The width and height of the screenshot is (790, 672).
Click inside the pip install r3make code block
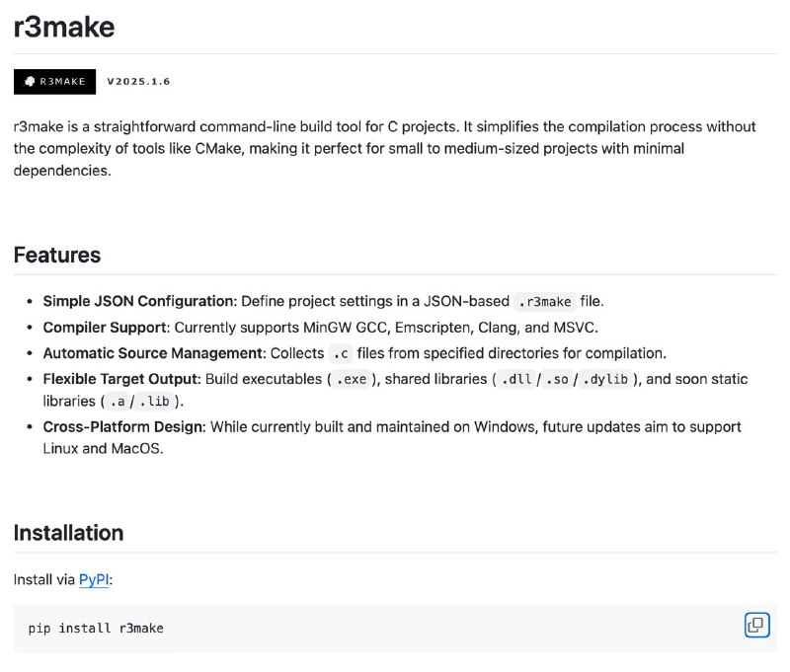[395, 629]
